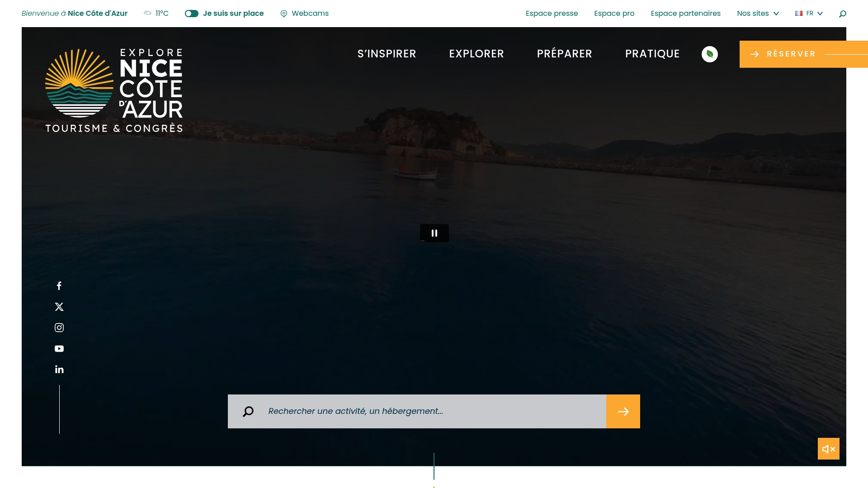Click the top-right search magnifier icon
The image size is (868, 488).
coord(842,14)
